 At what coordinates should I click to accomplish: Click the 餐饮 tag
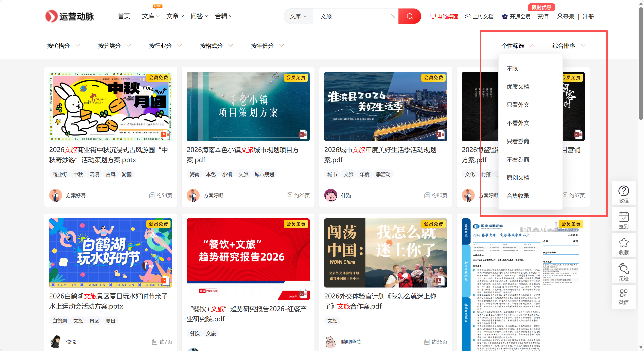[x=195, y=334]
